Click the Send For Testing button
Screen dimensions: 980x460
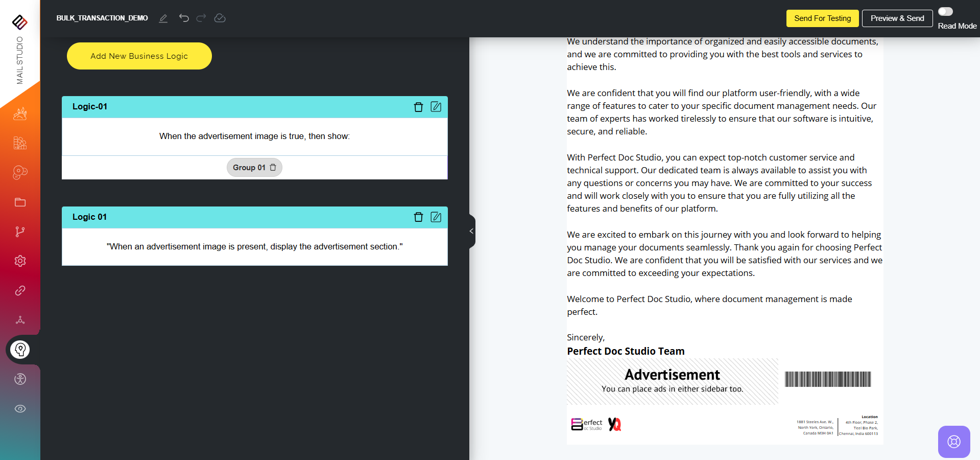[822, 18]
